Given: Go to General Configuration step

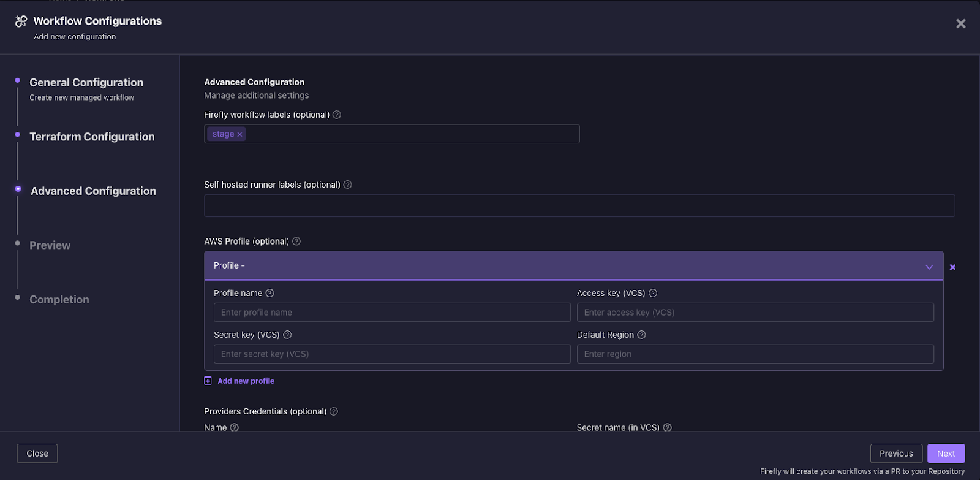Looking at the screenshot, I should (86, 82).
